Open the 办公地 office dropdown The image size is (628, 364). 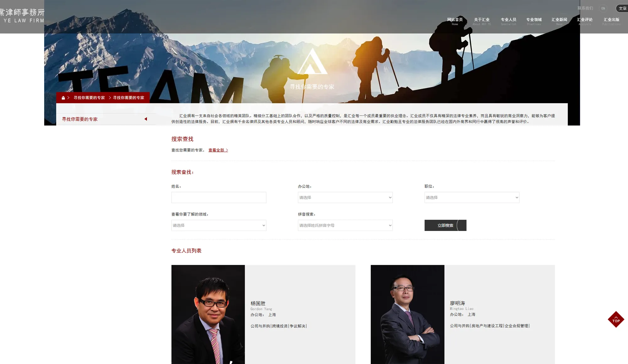point(345,197)
